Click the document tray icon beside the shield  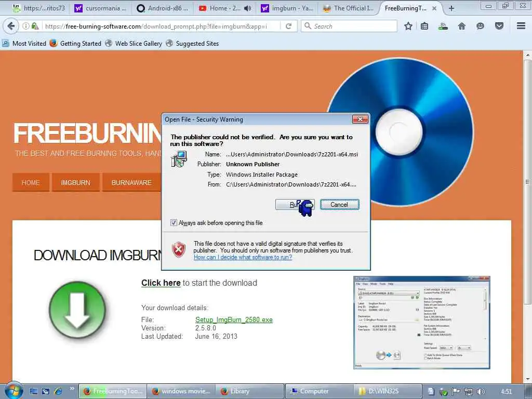(x=431, y=392)
